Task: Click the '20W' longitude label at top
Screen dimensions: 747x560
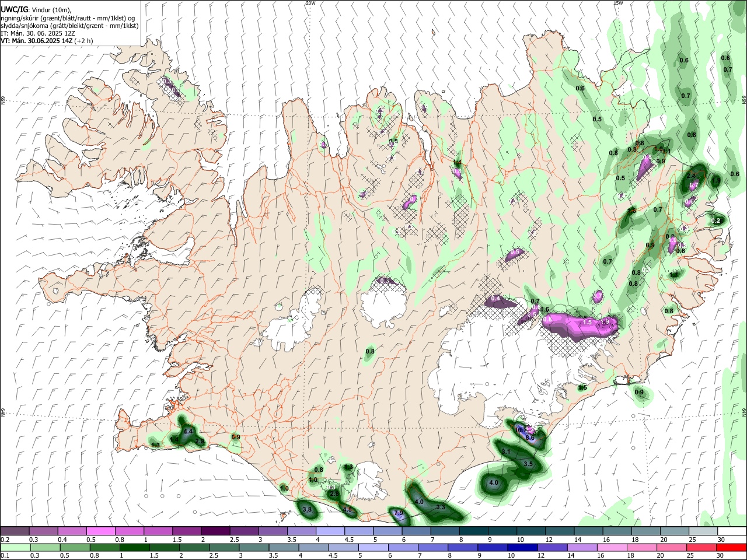Action: click(x=310, y=3)
